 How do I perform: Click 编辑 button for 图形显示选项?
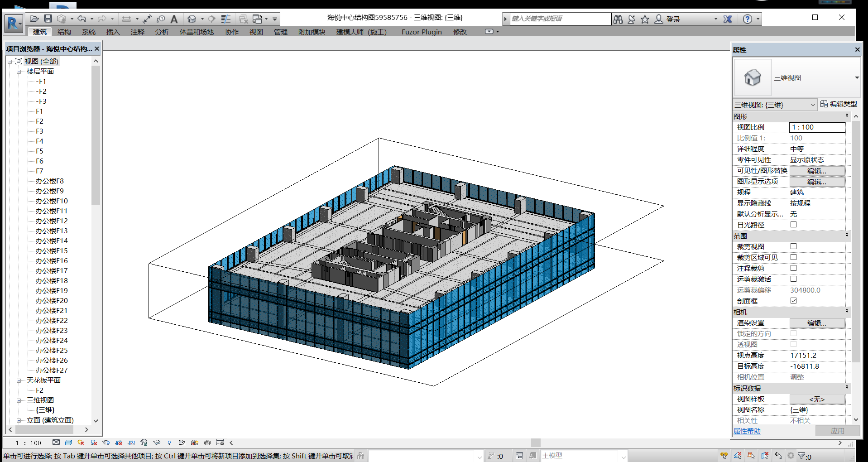[x=817, y=182]
